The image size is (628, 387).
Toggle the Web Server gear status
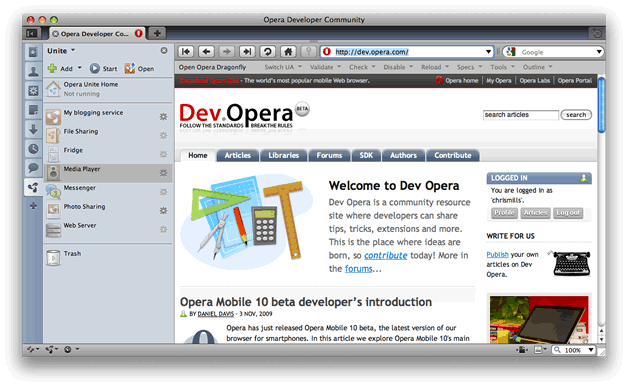[163, 230]
